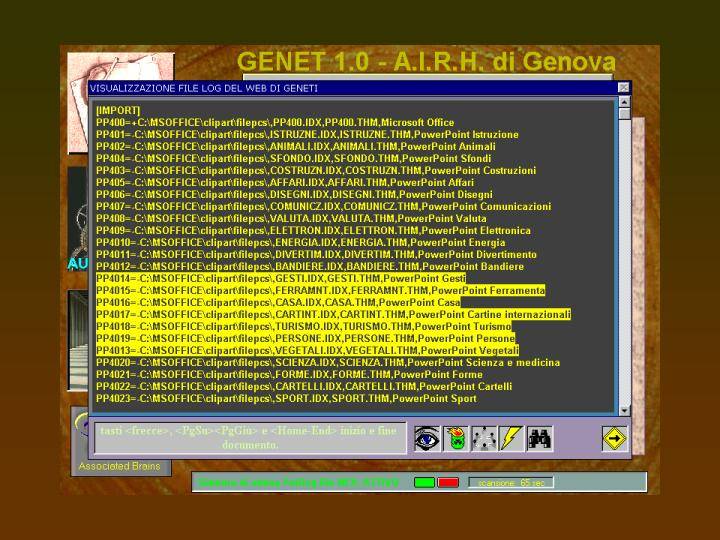Click the connected people network icon
Viewport: 720px width, 540px height.
click(484, 439)
